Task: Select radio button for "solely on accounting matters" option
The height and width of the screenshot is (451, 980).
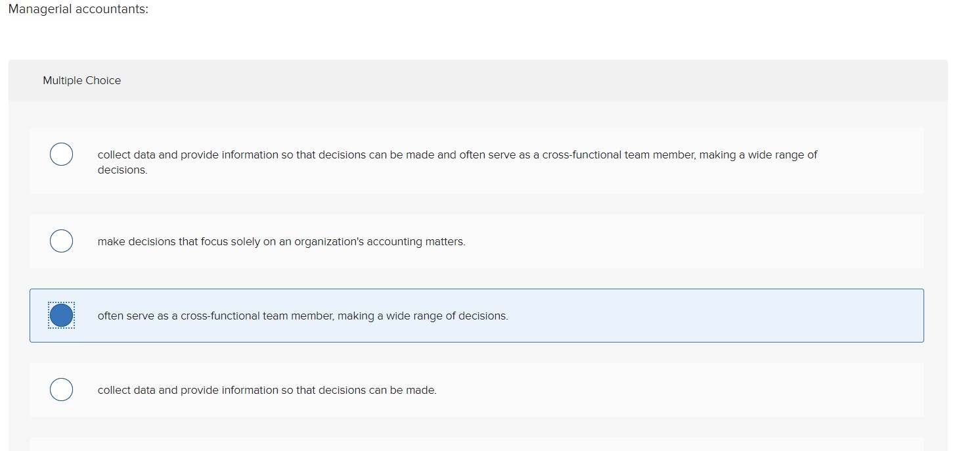Action: click(61, 241)
